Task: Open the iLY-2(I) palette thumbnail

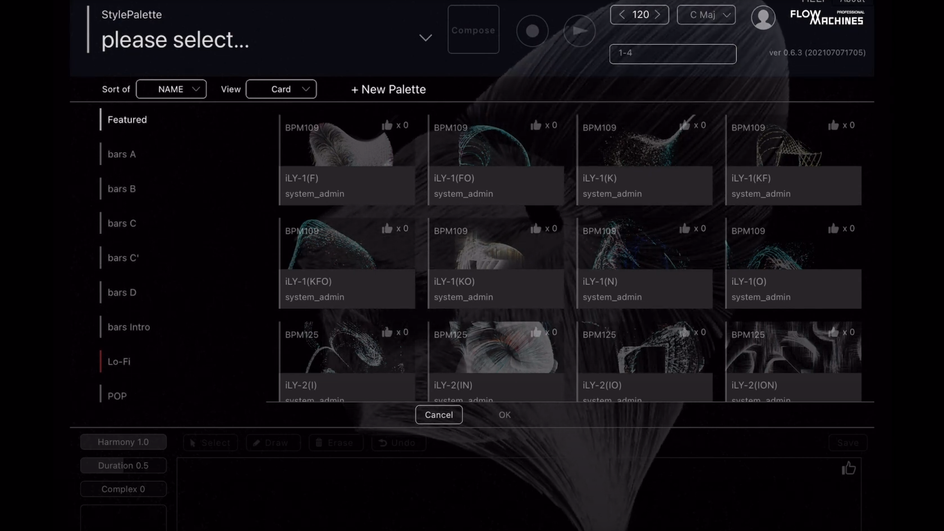Action: [347, 348]
